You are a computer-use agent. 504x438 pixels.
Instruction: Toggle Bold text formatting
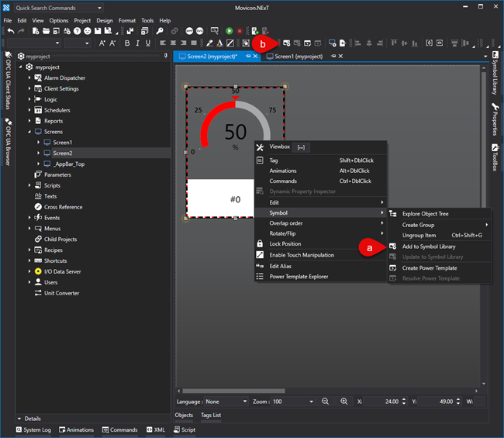pos(127,43)
